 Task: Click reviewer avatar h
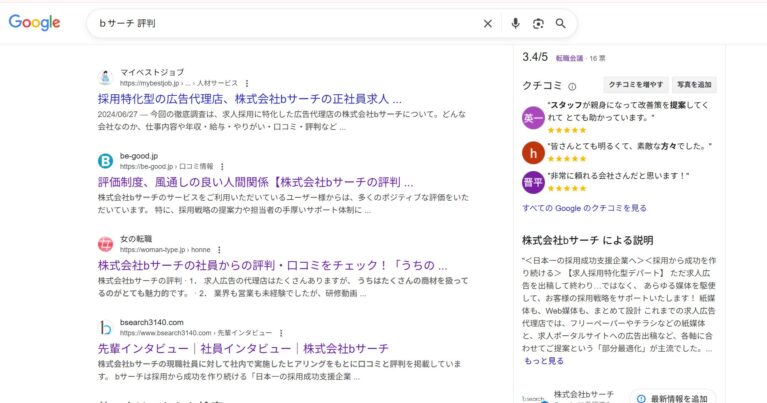click(x=533, y=153)
